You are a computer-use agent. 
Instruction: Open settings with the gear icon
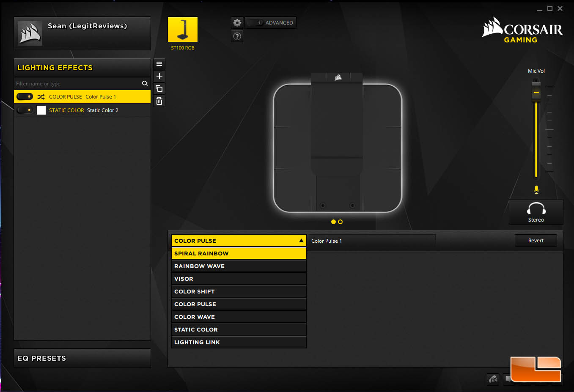(237, 23)
